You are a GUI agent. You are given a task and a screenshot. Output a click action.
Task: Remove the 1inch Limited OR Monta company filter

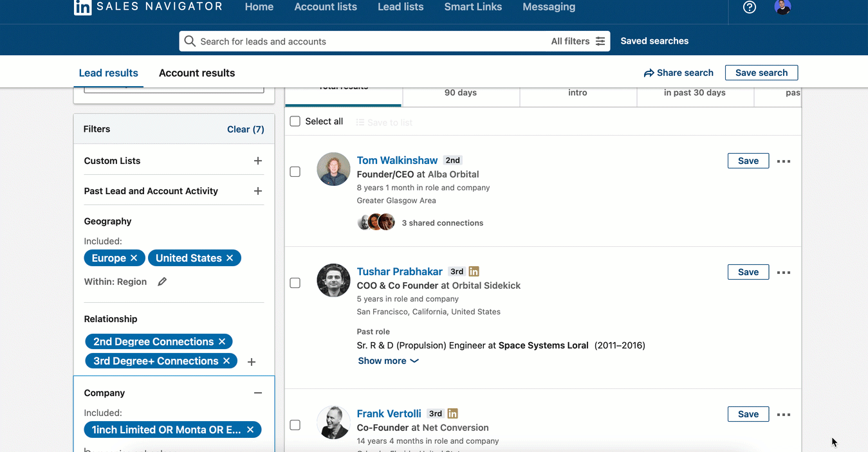(250, 429)
